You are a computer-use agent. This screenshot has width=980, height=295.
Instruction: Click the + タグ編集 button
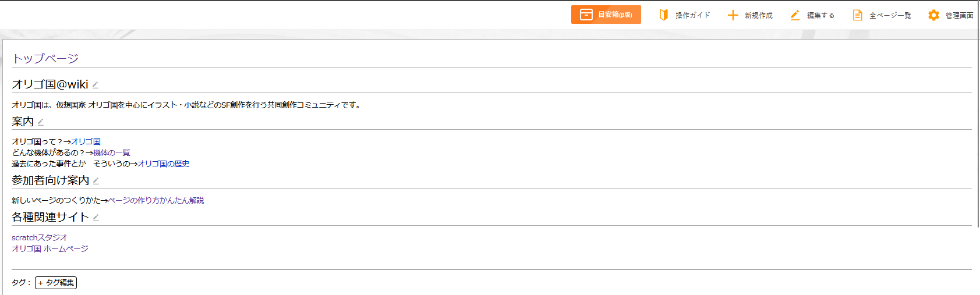click(x=56, y=283)
